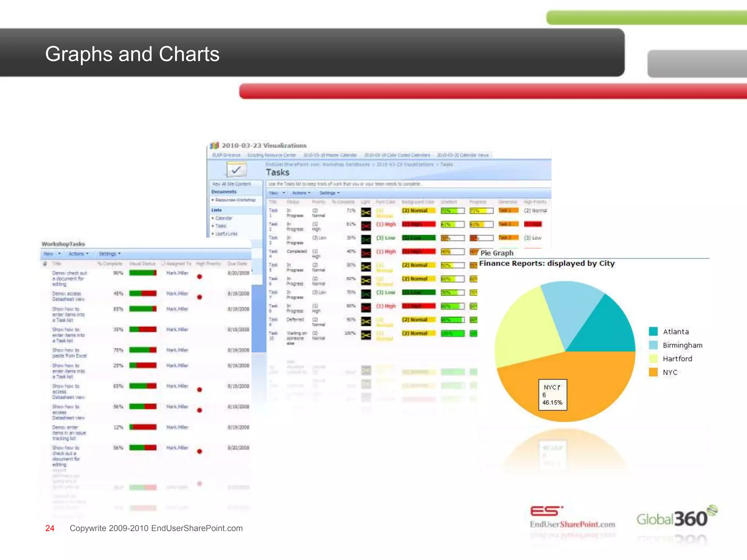Image resolution: width=747 pixels, height=560 pixels.
Task: Open the 'Status' column header in Tasks list
Action: tap(293, 202)
